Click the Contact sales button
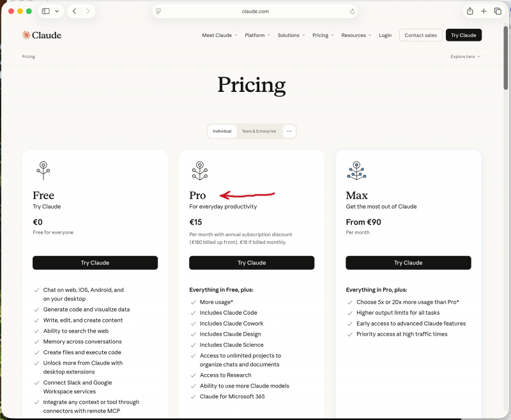The image size is (511, 420). click(x=420, y=35)
